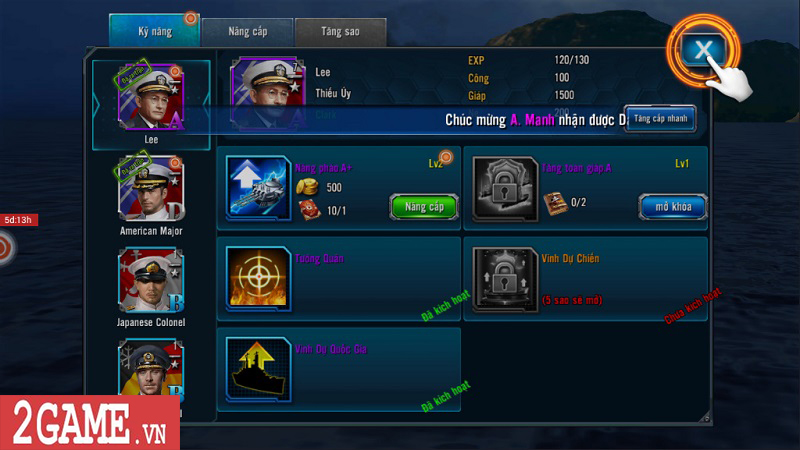
Task: Click the Nâng pháo A+ turret skill icon
Action: tap(258, 188)
